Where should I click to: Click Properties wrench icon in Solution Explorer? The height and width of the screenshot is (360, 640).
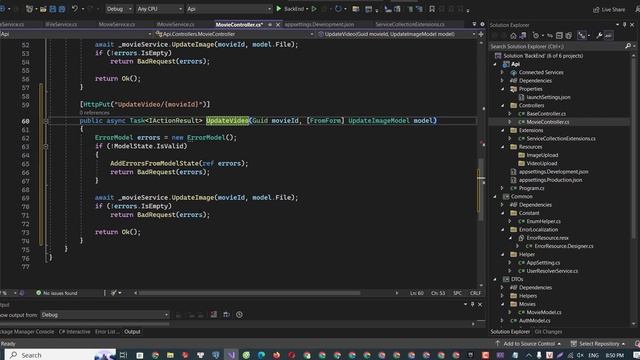click(x=599, y=36)
